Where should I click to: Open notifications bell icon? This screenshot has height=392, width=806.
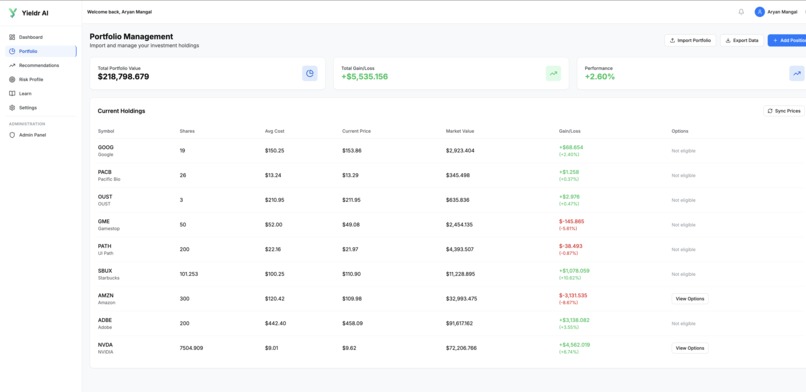coord(741,12)
